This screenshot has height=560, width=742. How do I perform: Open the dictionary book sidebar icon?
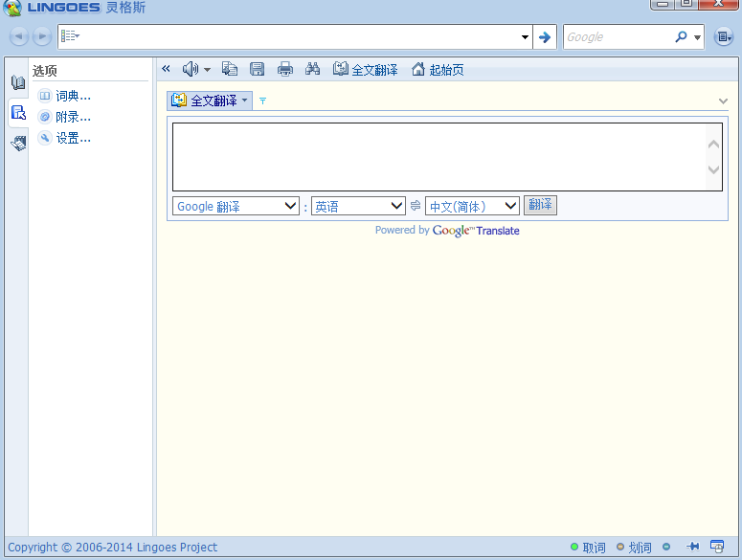tap(18, 82)
